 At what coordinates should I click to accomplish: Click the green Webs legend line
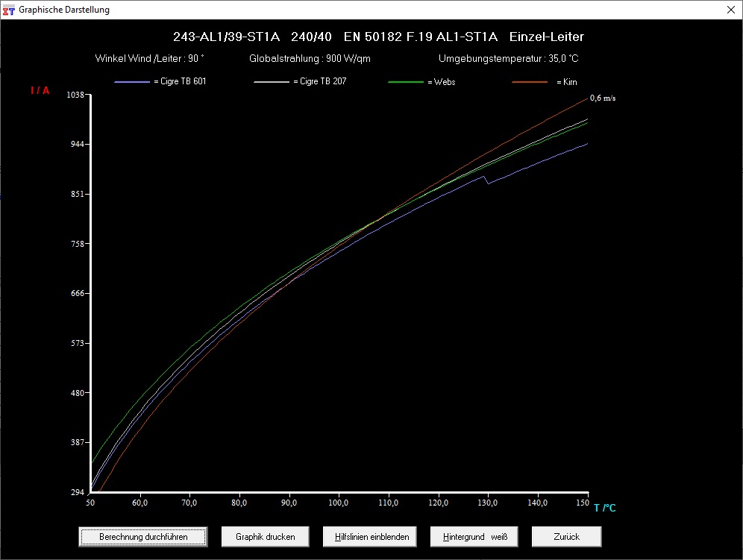(407, 82)
